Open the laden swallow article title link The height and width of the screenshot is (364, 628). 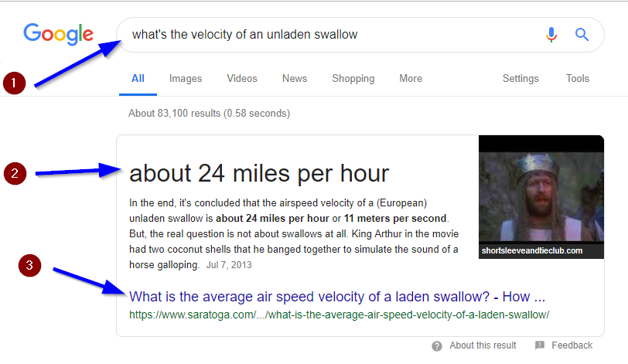coord(337,297)
